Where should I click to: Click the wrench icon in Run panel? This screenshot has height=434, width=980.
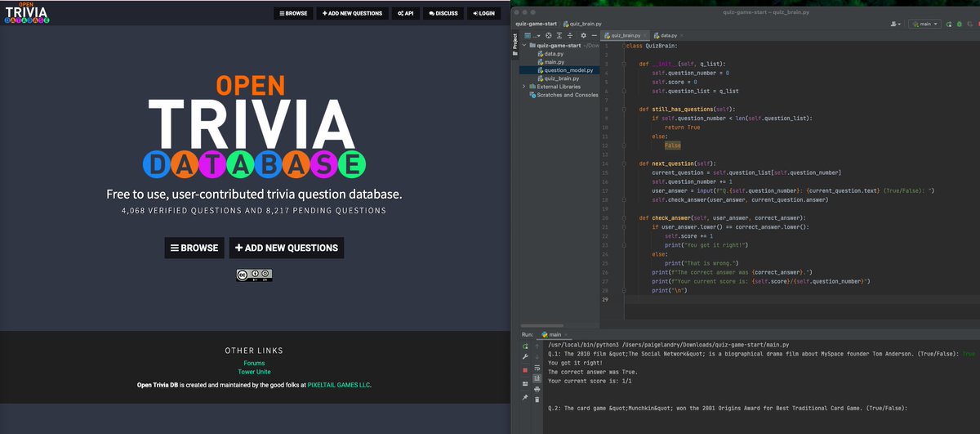coord(525,356)
